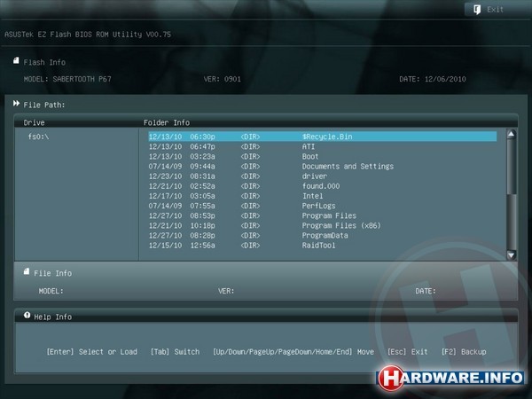The height and width of the screenshot is (399, 532).
Task: Click the Exit door icon
Action: pyautogui.click(x=477, y=10)
